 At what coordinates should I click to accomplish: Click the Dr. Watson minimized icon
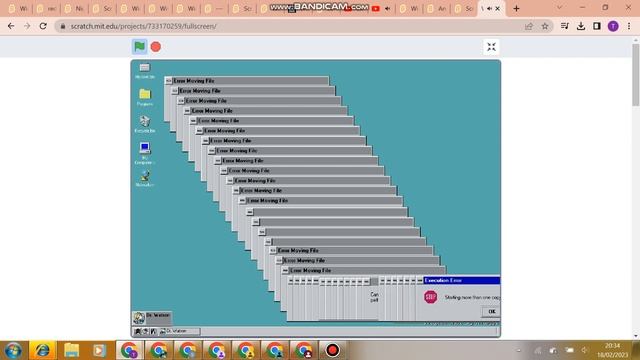[151, 318]
